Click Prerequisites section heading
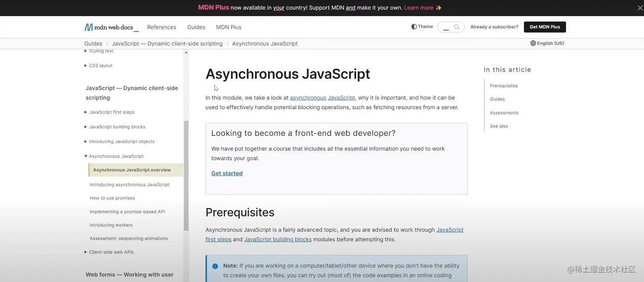This screenshot has height=282, width=644. 240,212
